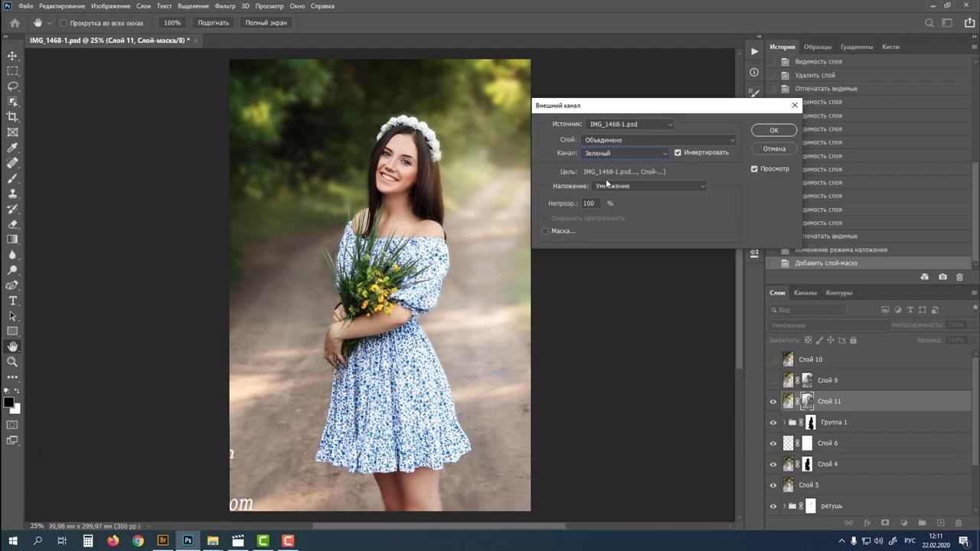Viewport: 980px width, 551px height.
Task: Click the Link layers icon
Action: [848, 523]
